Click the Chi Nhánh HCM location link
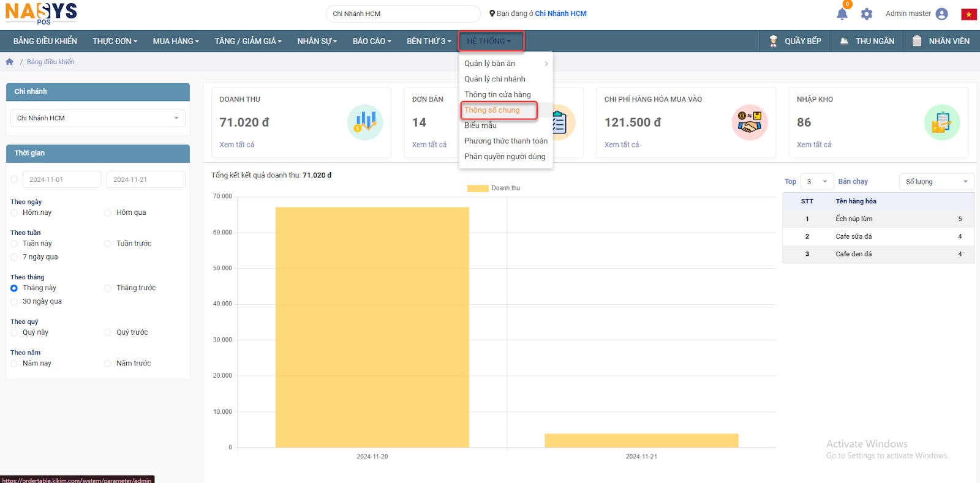 pos(560,13)
